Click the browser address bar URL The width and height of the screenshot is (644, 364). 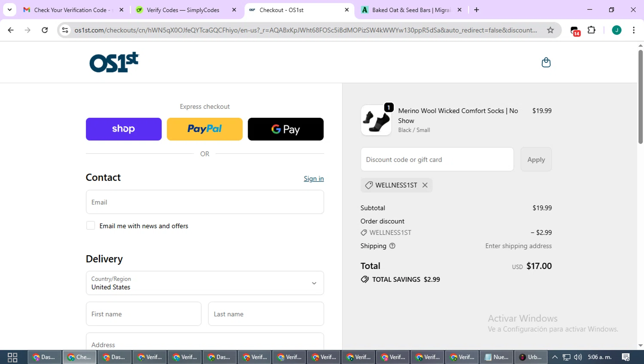(x=306, y=30)
